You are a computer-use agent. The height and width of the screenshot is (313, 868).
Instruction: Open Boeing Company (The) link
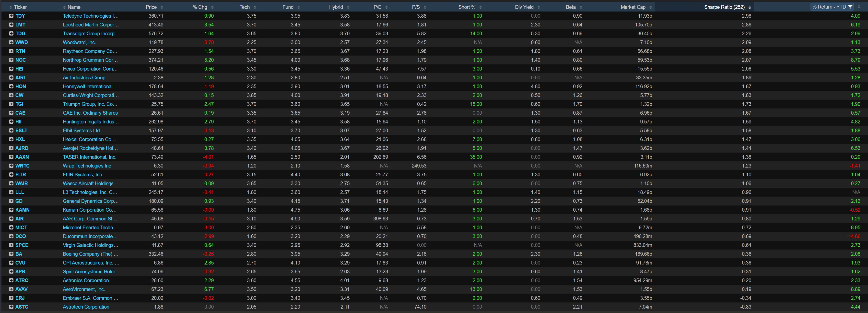[x=91, y=254]
